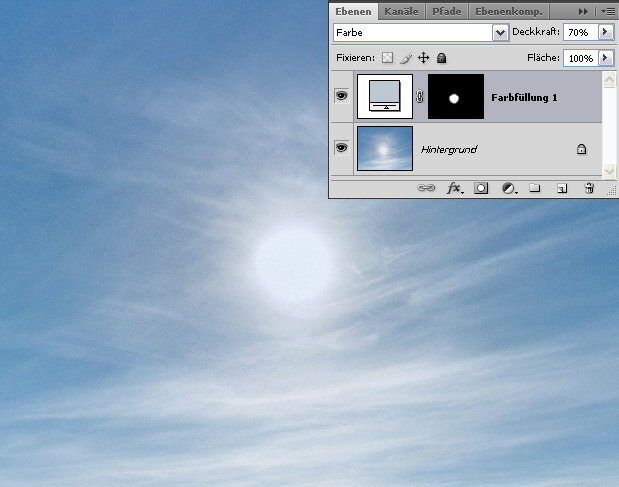Switch to the Pfade tab
Screen dimensions: 619x487
pyautogui.click(x=445, y=11)
